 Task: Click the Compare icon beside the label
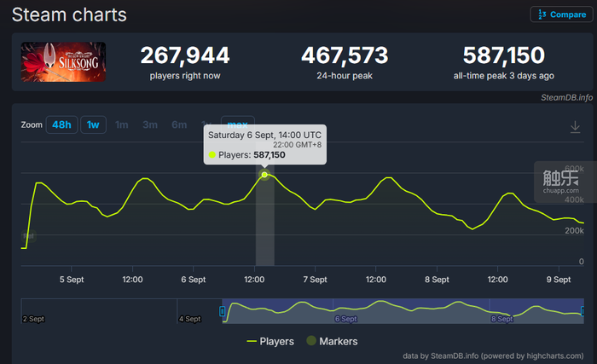click(x=539, y=14)
